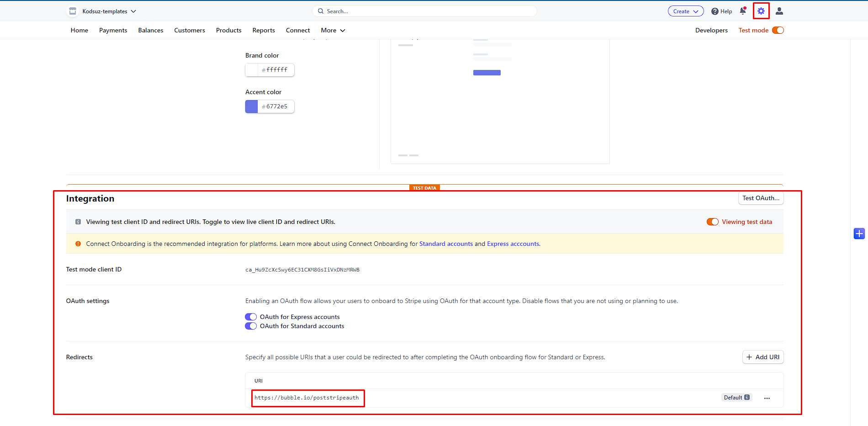Click the purple button in branding preview

click(x=487, y=73)
